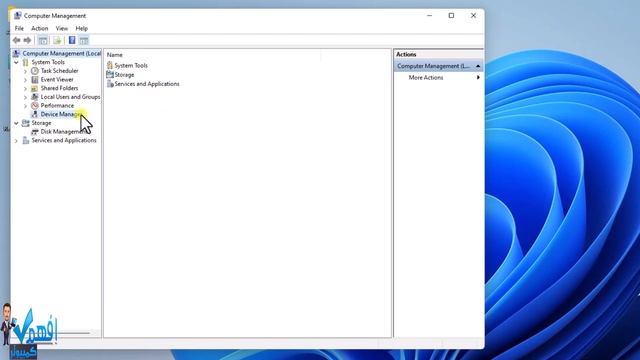Screen dimensions: 640x360
Task: Select Services and Applications in the tree
Action: (64, 140)
